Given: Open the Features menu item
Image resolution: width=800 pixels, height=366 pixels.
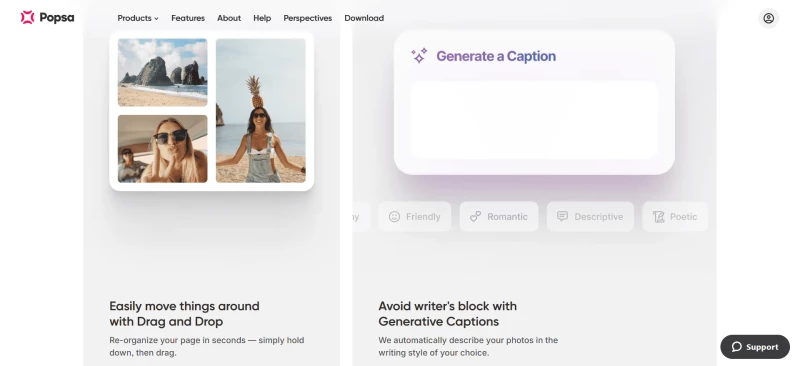Looking at the screenshot, I should pyautogui.click(x=188, y=18).
